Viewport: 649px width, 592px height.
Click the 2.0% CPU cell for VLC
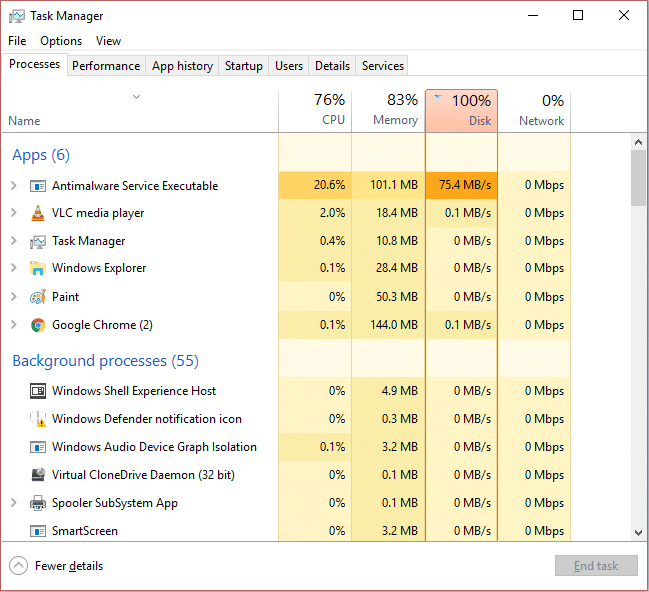(x=315, y=213)
